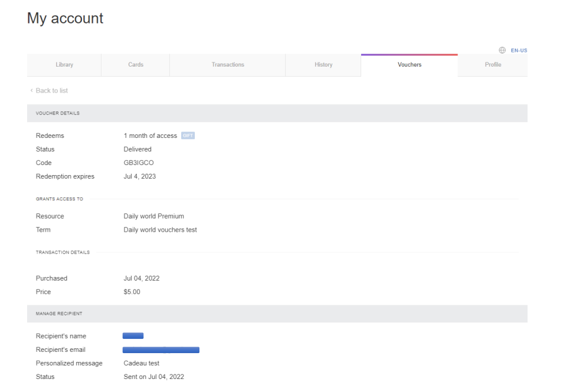Click the My account page heading
576x392 pixels.
[x=65, y=18]
